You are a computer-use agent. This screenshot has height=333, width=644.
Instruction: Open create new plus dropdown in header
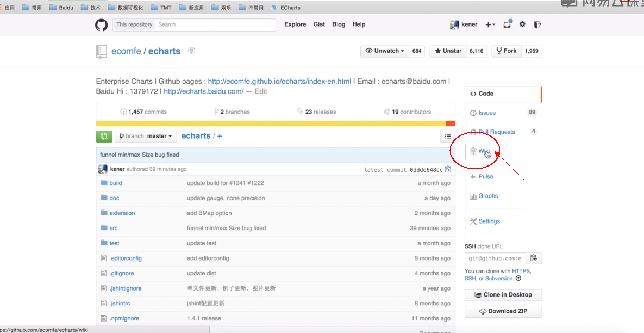(x=490, y=24)
